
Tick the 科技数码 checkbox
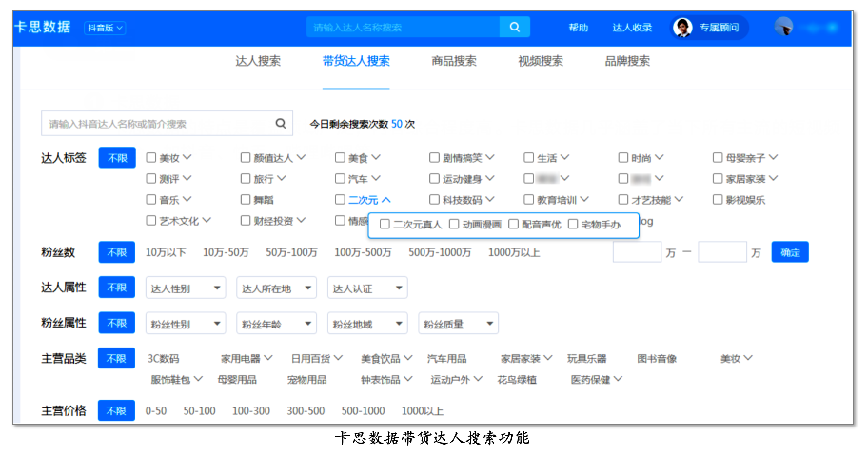pos(434,199)
